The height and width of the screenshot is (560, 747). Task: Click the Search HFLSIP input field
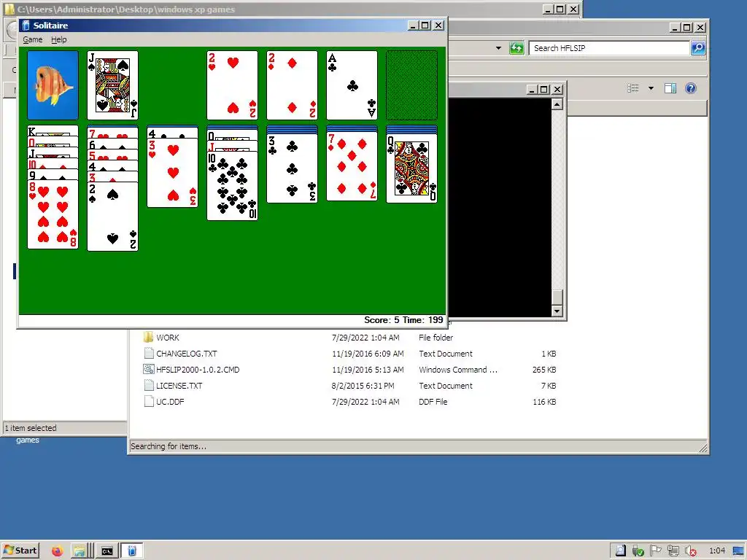[x=609, y=48]
